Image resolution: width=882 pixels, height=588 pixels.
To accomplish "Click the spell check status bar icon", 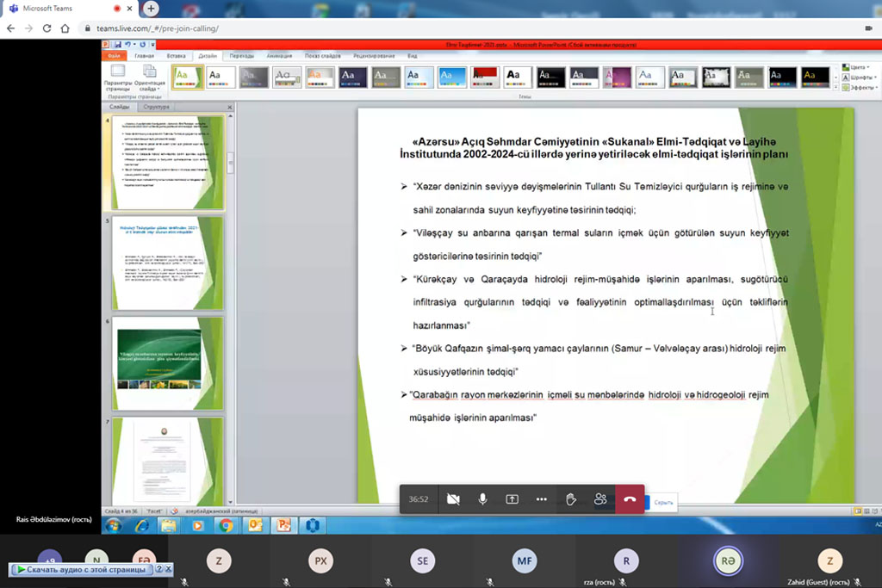I will coord(174,511).
